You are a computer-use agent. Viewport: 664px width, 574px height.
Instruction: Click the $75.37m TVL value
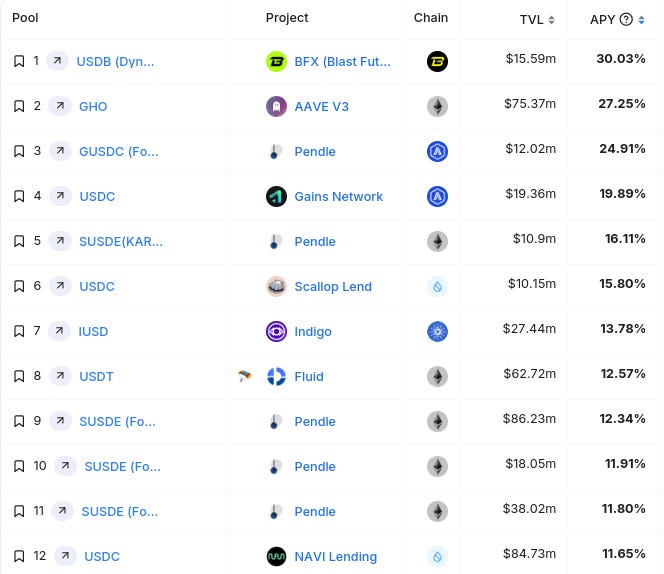[x=530, y=103]
